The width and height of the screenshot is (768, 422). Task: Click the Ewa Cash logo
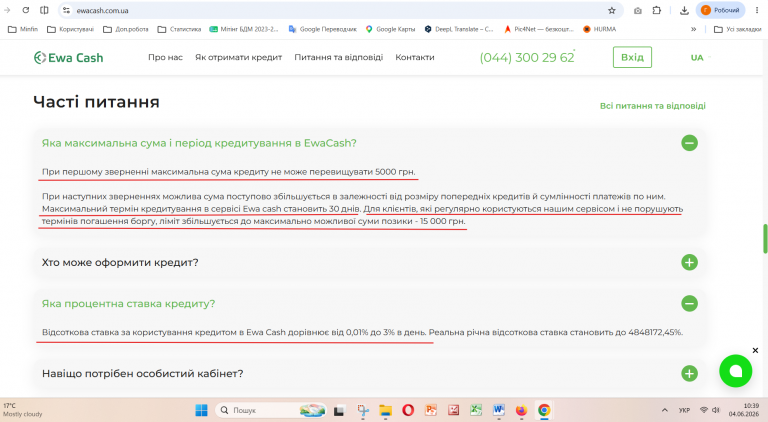click(x=69, y=58)
